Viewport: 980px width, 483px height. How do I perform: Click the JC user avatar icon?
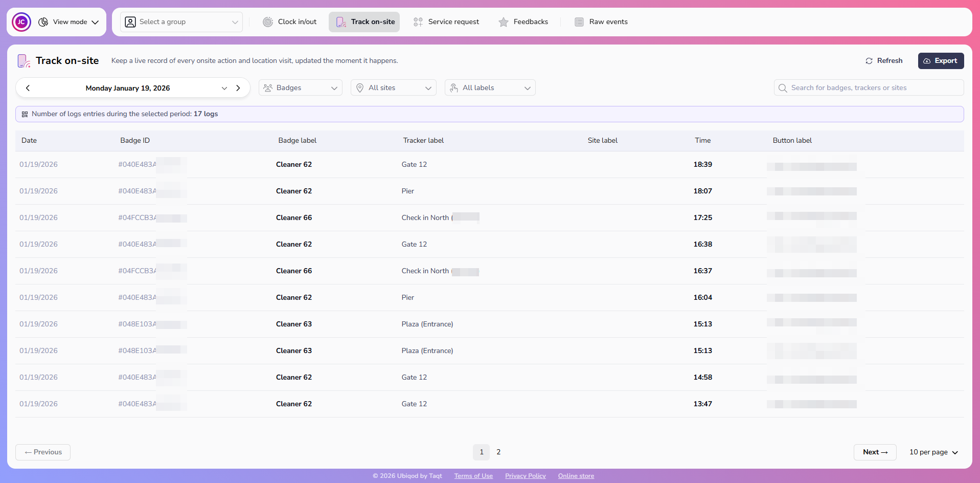[x=21, y=22]
